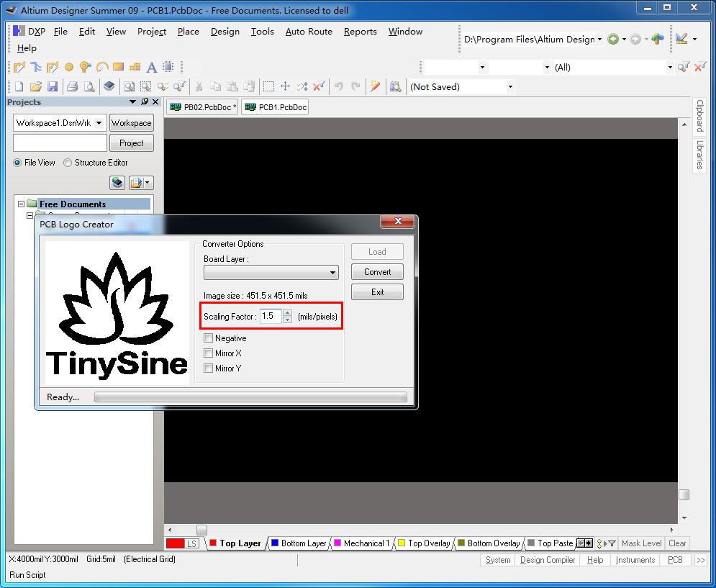Check the Mirror X option

pos(209,353)
